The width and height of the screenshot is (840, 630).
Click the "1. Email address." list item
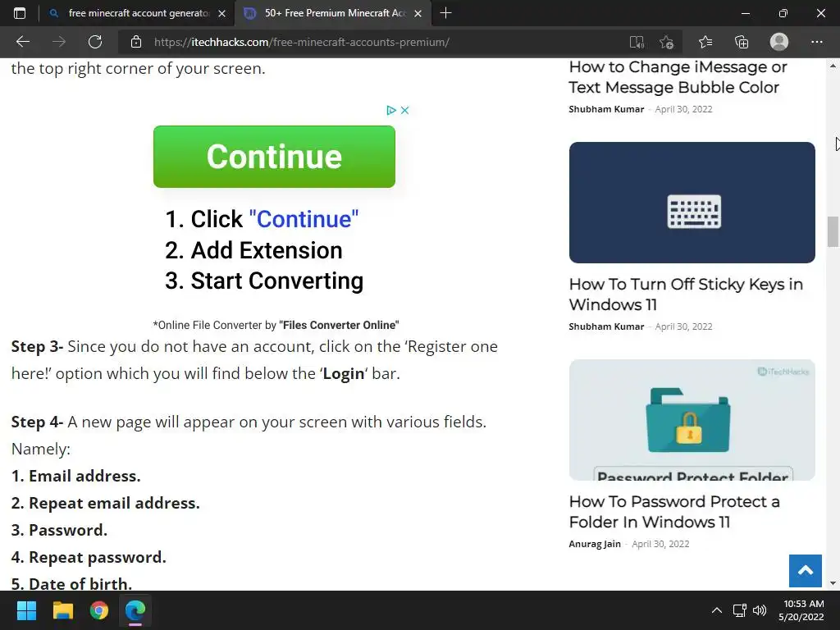76,477
